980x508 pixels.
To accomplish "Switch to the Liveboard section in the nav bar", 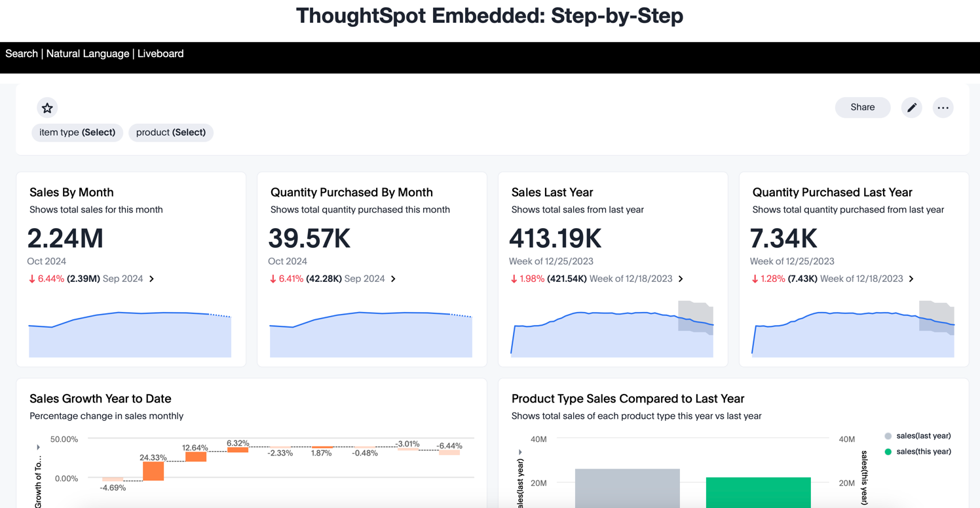I will (x=160, y=53).
